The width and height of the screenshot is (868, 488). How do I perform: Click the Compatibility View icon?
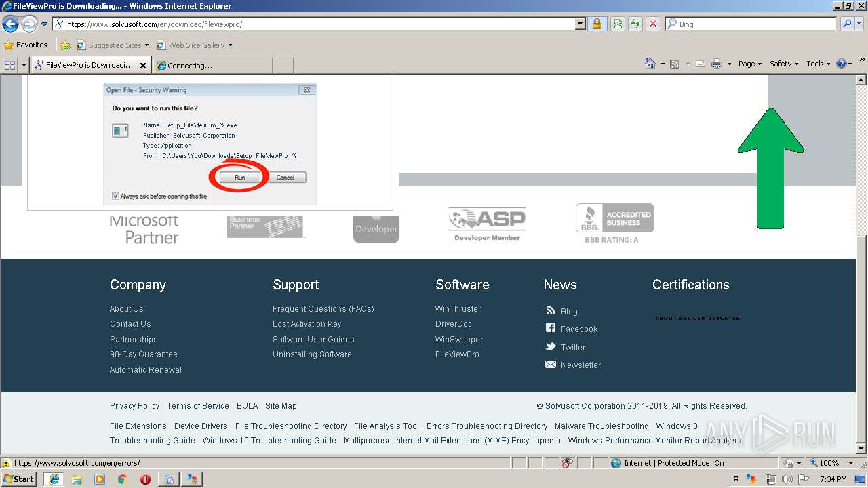pyautogui.click(x=618, y=24)
